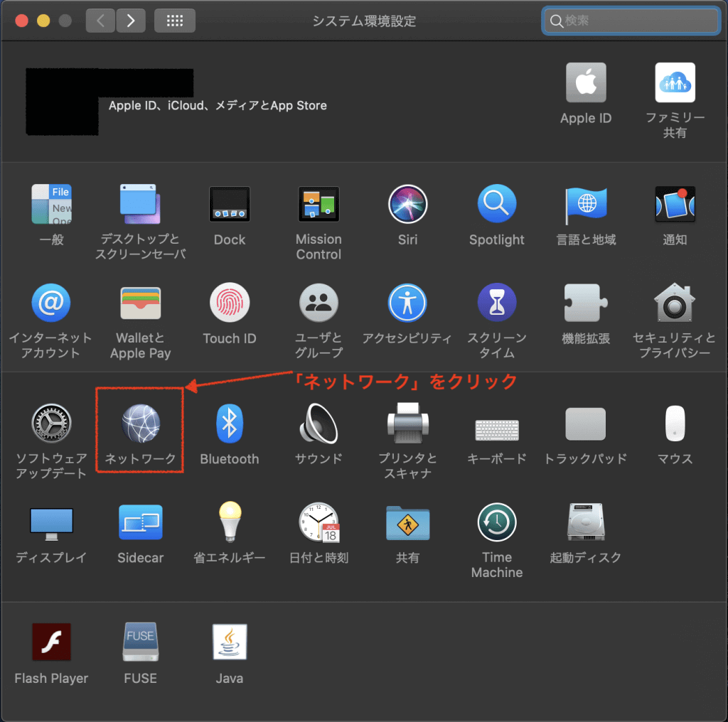
Task: Open Apple ID settings icon
Action: click(x=586, y=82)
